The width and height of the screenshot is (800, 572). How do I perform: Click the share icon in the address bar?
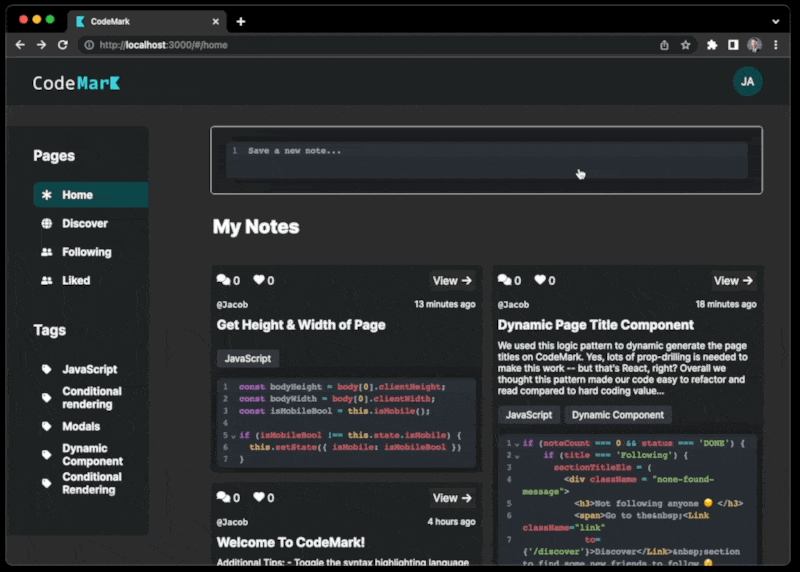664,45
